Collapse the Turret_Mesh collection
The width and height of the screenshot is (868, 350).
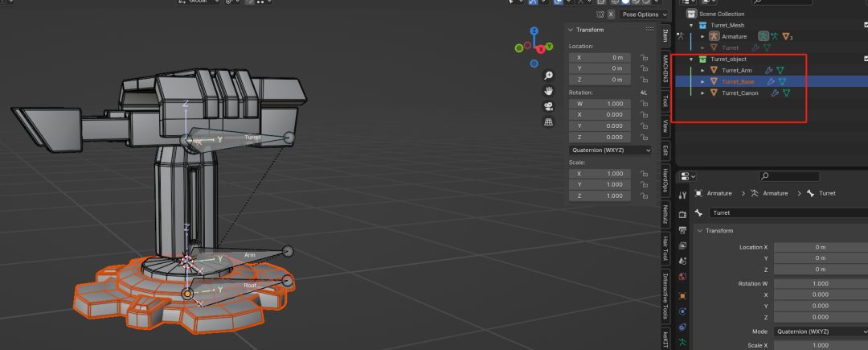[x=691, y=26]
